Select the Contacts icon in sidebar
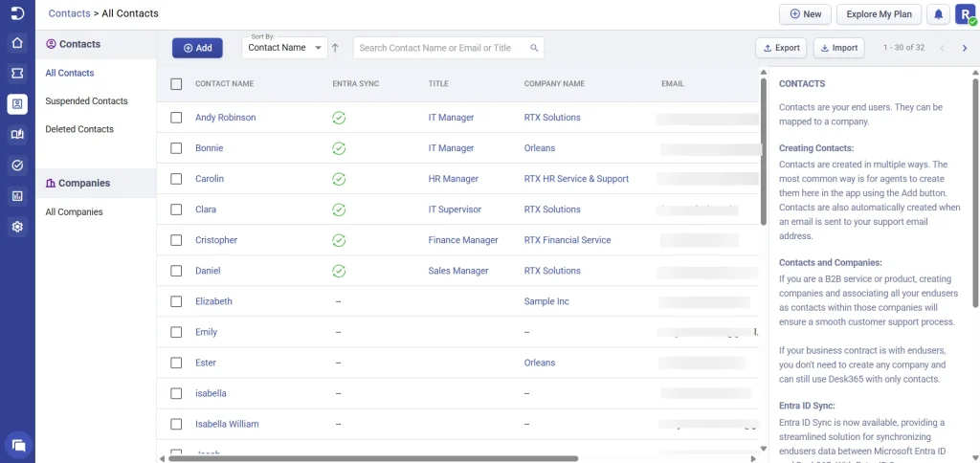 tap(17, 103)
